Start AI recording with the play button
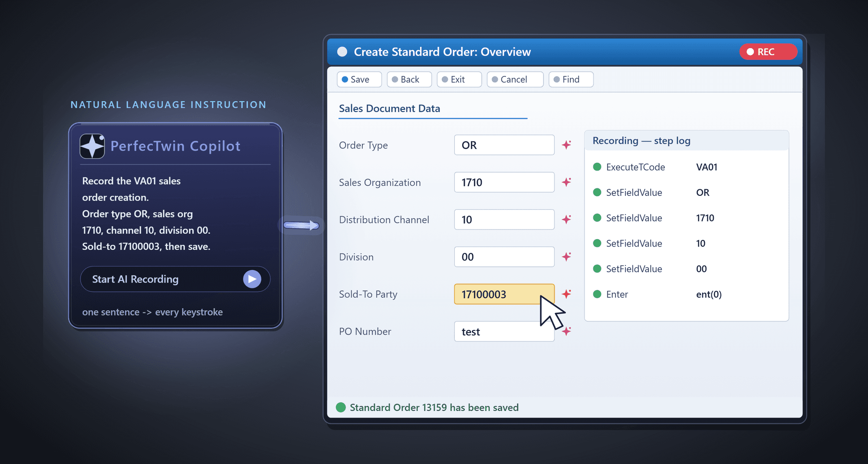 (252, 279)
